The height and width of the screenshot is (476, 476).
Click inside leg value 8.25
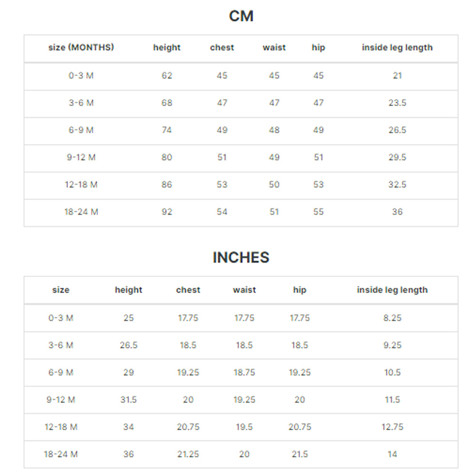(x=392, y=318)
